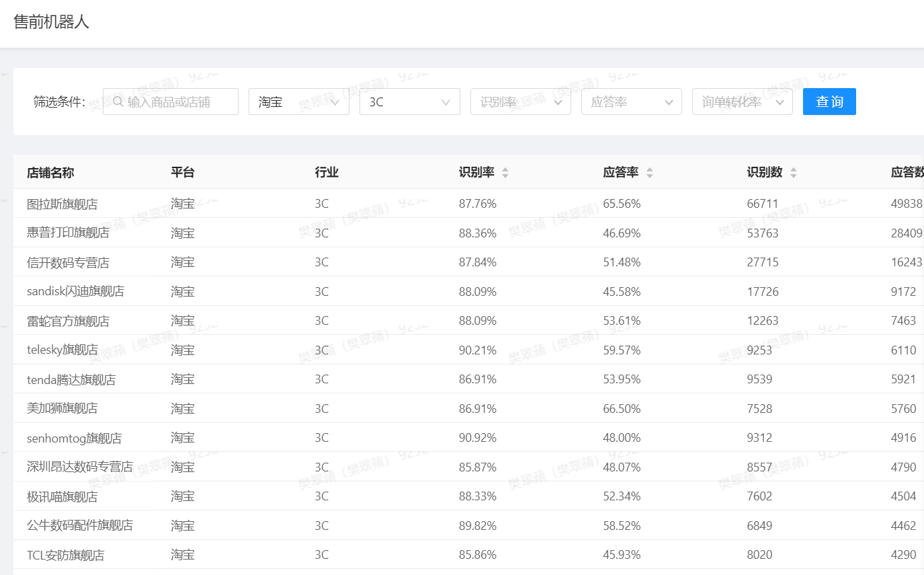Select the TCL安防旗舰店 row name
924x575 pixels.
click(66, 555)
